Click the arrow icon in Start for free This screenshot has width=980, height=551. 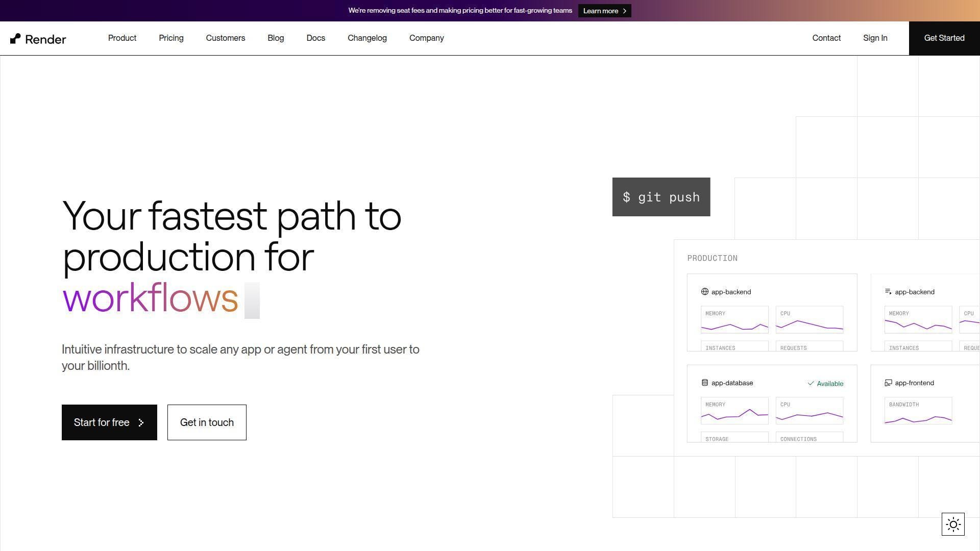(141, 422)
